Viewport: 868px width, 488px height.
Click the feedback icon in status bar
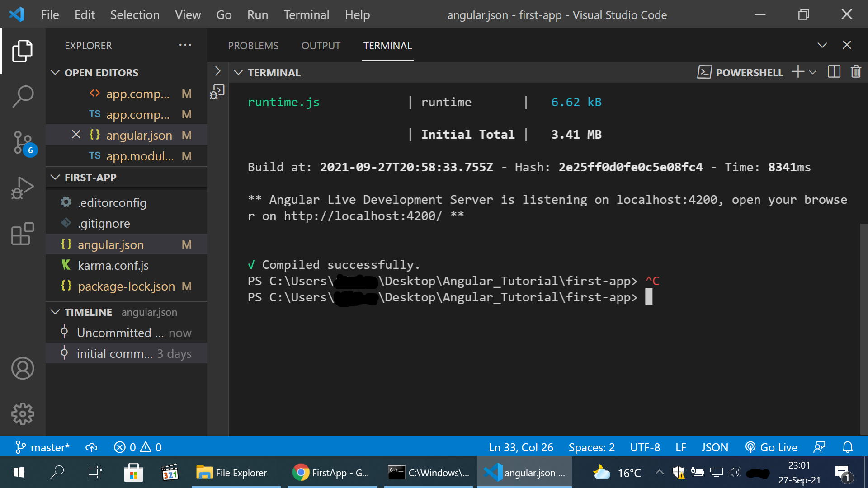pos(819,447)
